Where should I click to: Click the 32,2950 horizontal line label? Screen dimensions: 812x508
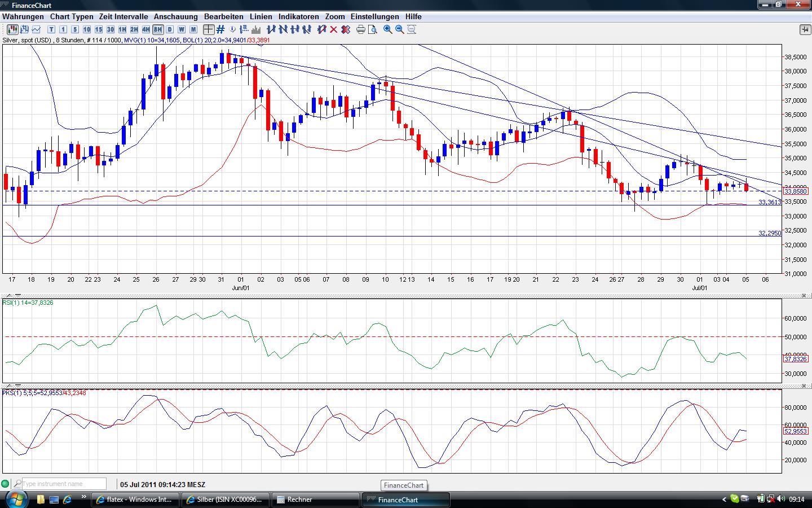coord(770,233)
